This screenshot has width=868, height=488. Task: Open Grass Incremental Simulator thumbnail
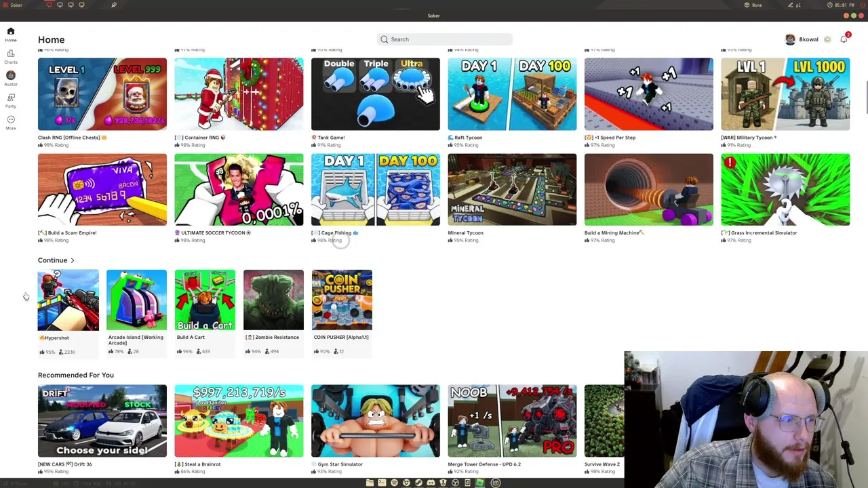click(785, 189)
